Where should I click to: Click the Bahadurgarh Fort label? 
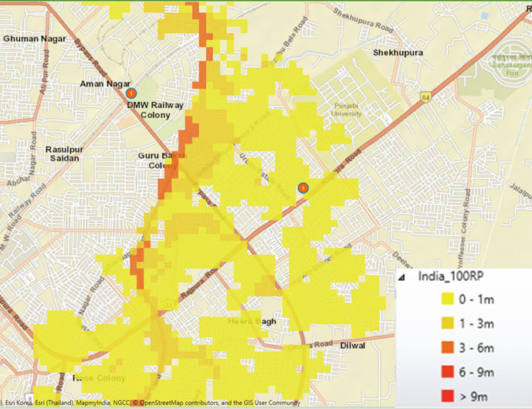(512, 65)
